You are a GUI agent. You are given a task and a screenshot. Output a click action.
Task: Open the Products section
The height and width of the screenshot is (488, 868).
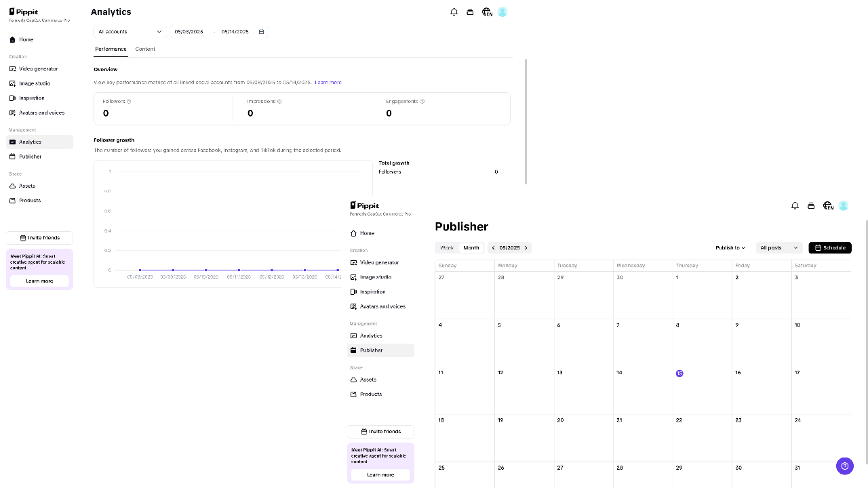pos(29,200)
